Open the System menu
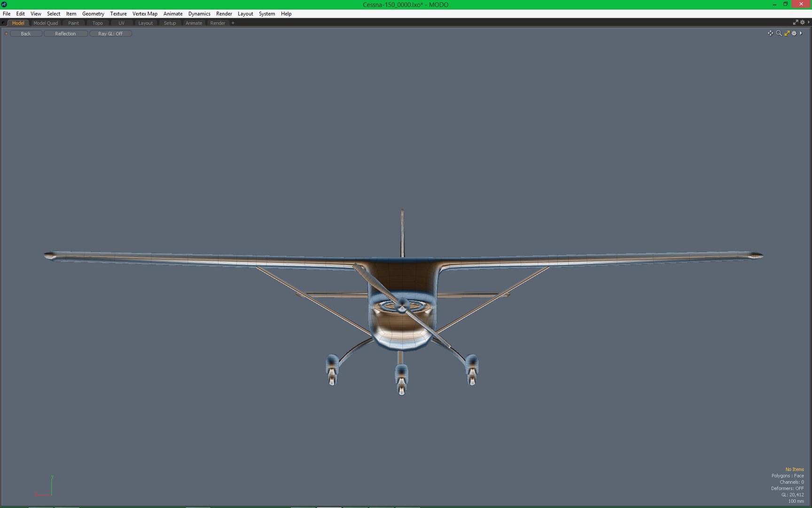This screenshot has width=812, height=508. pos(267,14)
